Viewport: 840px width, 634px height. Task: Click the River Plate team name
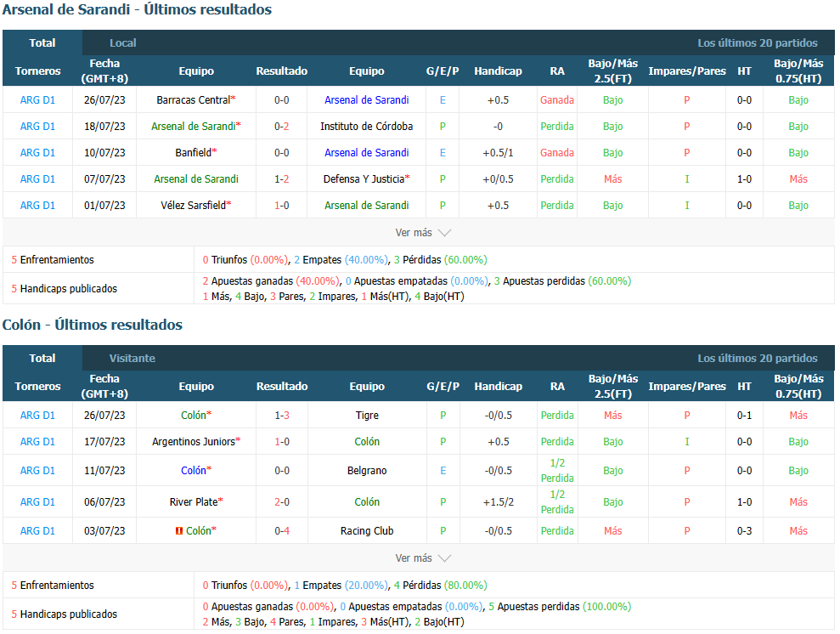point(194,502)
